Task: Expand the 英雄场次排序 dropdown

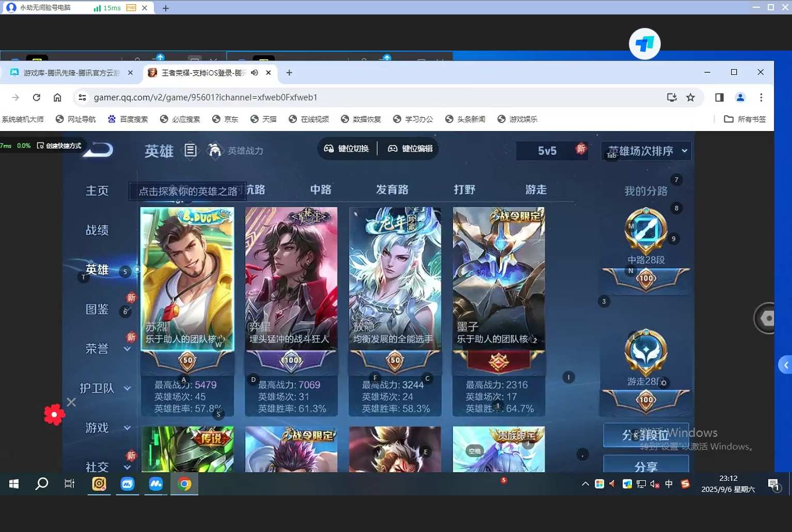Action: click(x=646, y=151)
